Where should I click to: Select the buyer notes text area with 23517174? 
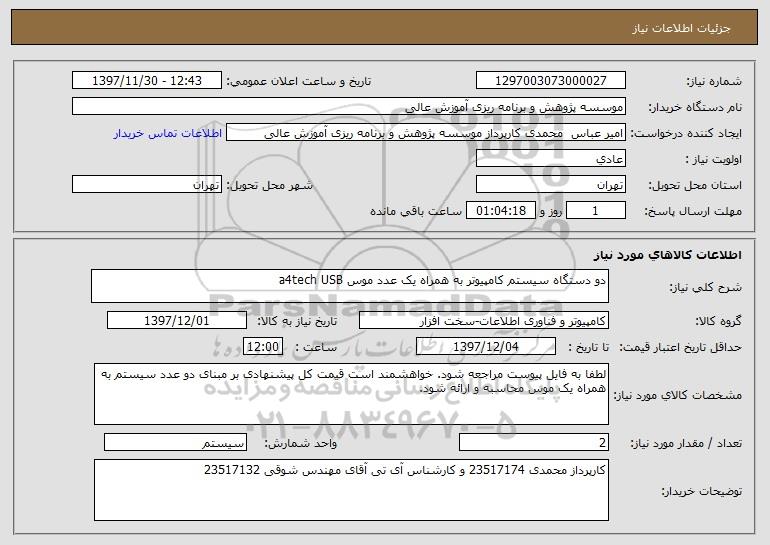pos(351,490)
